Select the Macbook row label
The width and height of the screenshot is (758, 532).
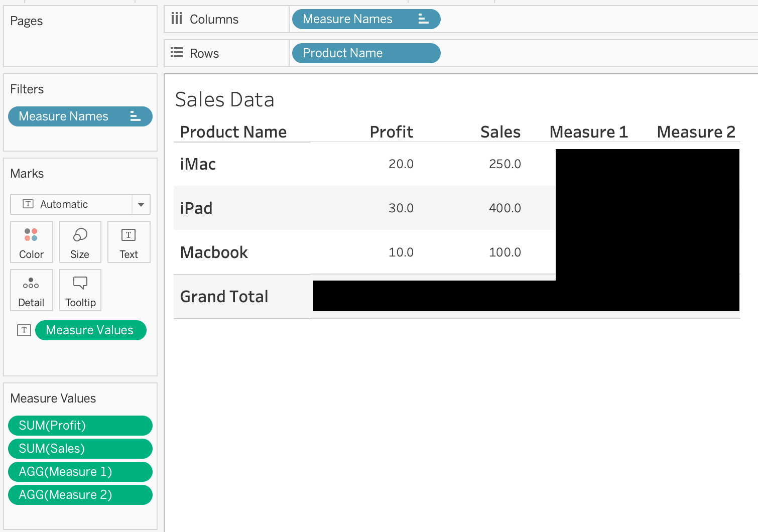tap(214, 252)
